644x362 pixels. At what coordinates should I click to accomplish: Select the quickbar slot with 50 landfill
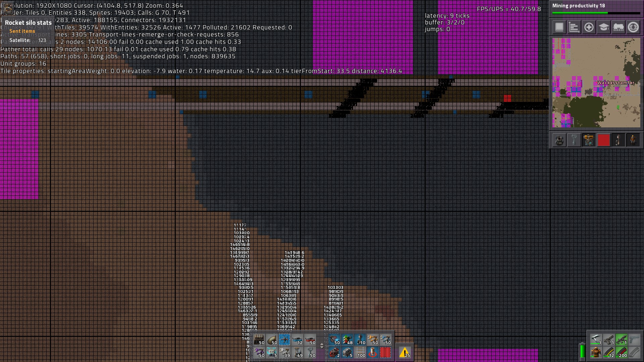coord(272,340)
